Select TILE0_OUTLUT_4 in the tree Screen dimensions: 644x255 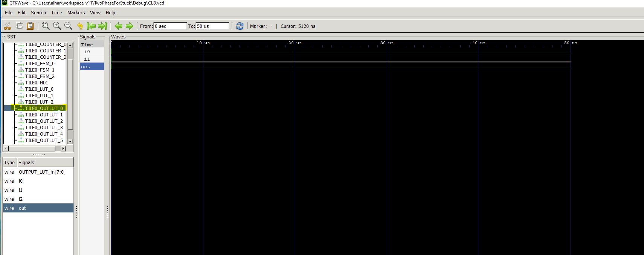(44, 134)
